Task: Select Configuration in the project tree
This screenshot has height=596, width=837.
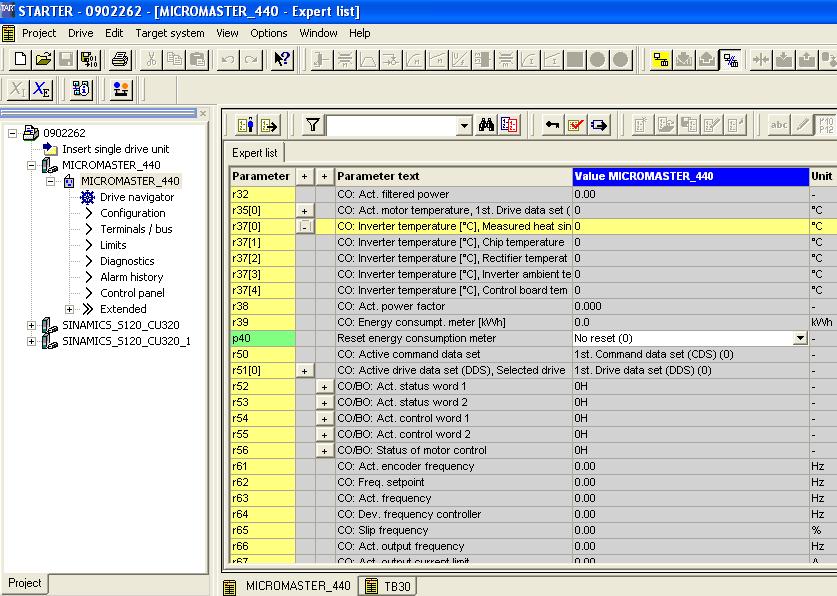Action: coord(132,213)
